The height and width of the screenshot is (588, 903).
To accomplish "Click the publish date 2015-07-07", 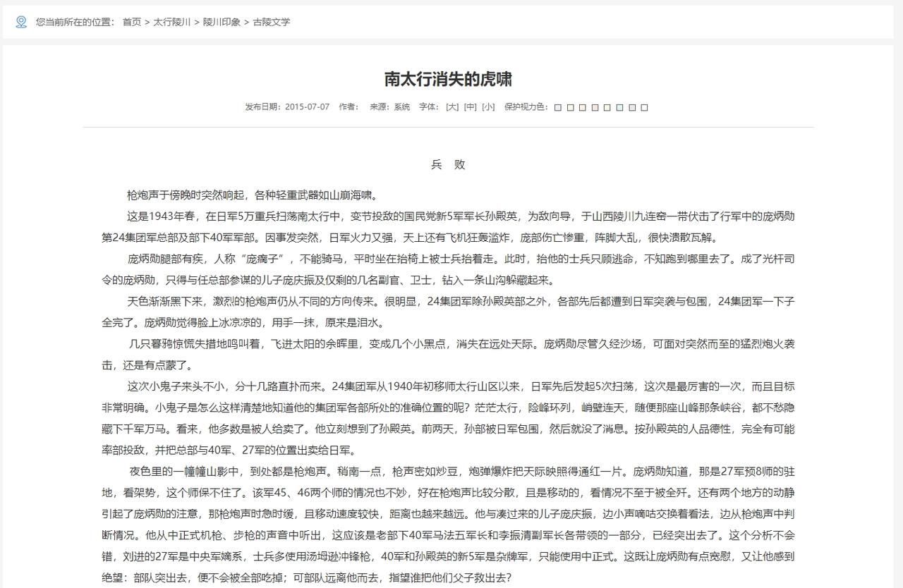I will pyautogui.click(x=307, y=107).
